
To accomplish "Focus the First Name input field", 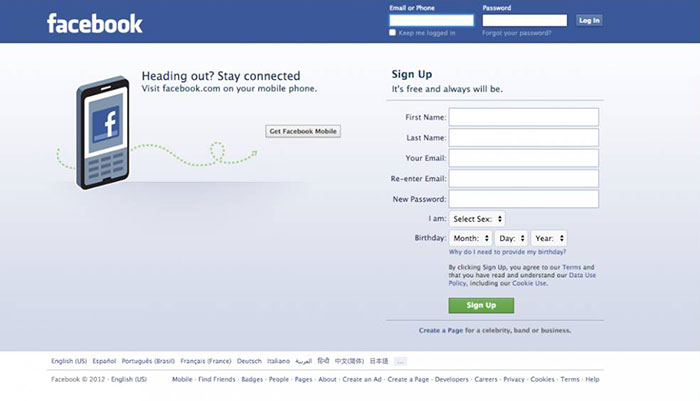I will coord(524,117).
